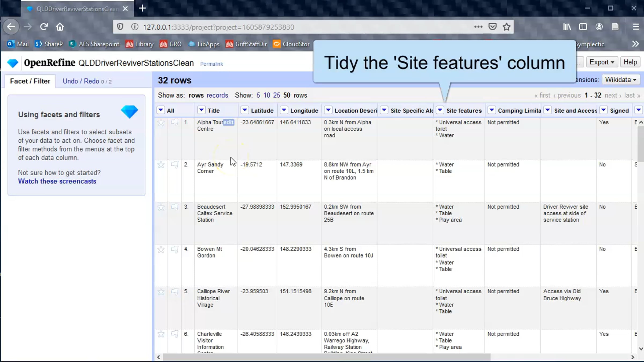This screenshot has width=644, height=362.
Task: Open the Permalink link
Action: tap(211, 64)
